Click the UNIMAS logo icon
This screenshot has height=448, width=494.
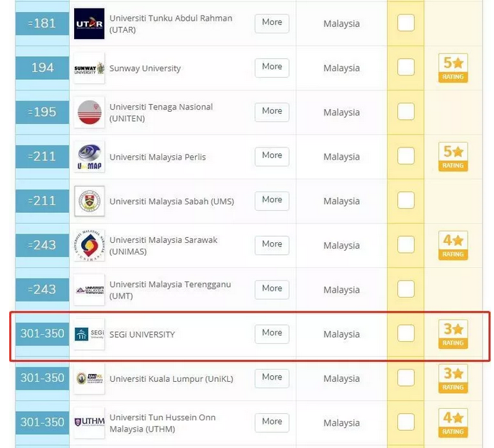click(x=89, y=246)
